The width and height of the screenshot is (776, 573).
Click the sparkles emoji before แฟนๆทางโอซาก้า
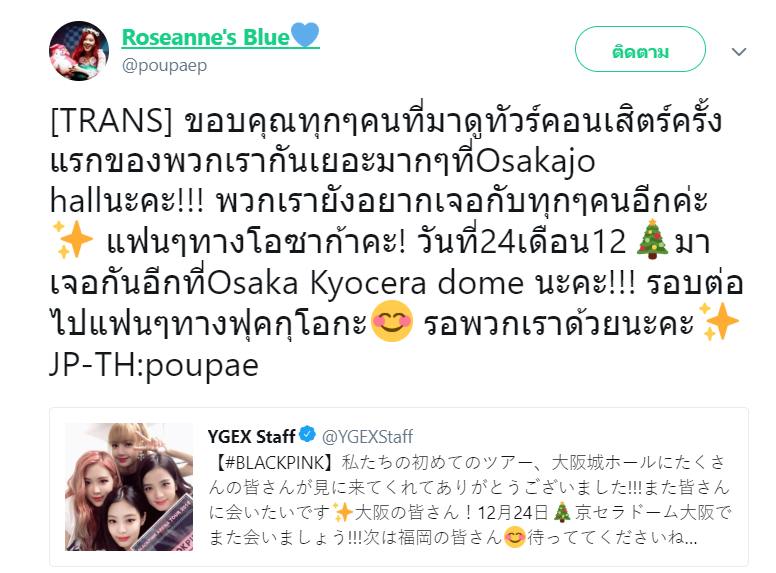pos(73,239)
